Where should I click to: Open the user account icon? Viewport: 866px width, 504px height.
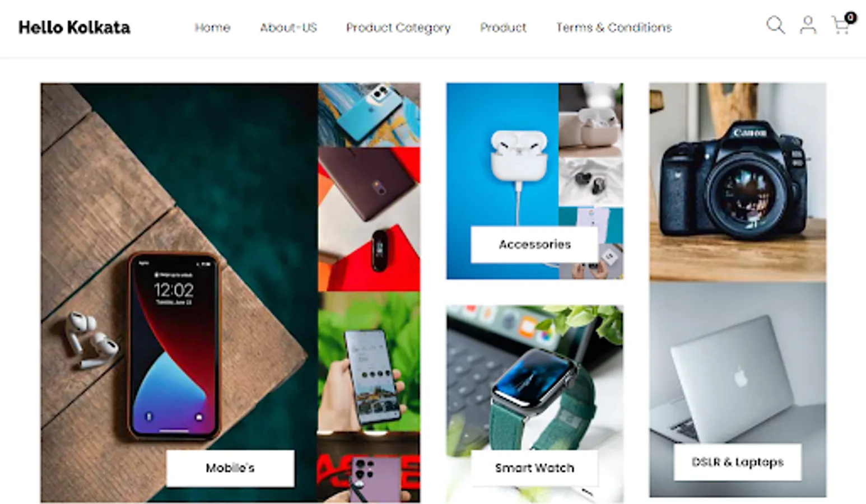808,25
